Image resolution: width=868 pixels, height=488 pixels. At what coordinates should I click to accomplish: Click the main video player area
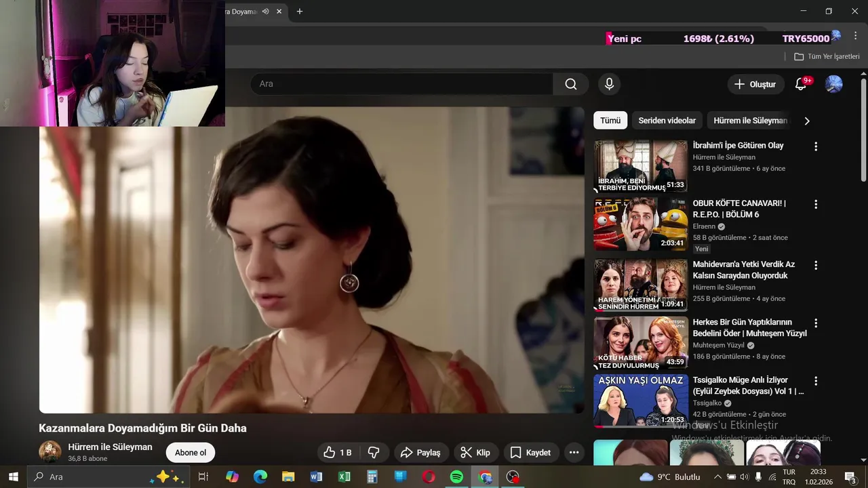(x=311, y=260)
